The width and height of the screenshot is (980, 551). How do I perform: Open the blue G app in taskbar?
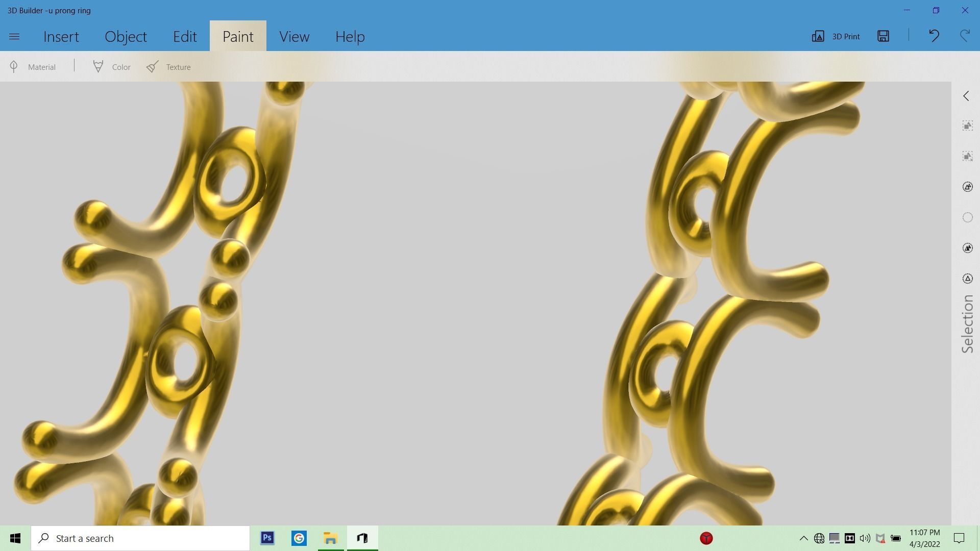point(299,538)
